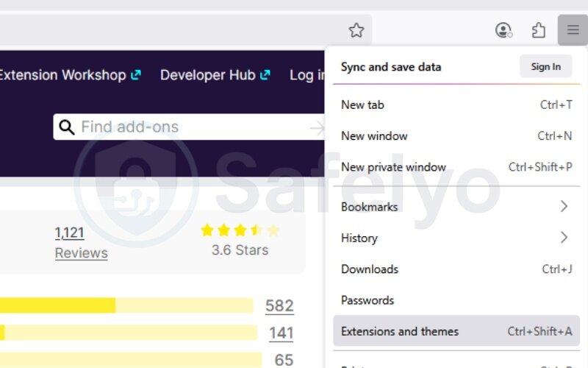Viewport: 588px width, 368px height.
Task: Open Extensions and themes
Action: pyautogui.click(x=456, y=330)
